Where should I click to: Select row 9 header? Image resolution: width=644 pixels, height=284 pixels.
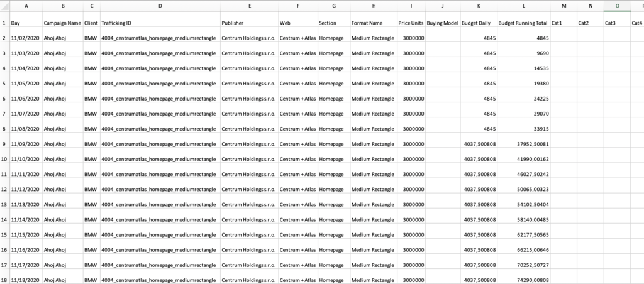4,144
